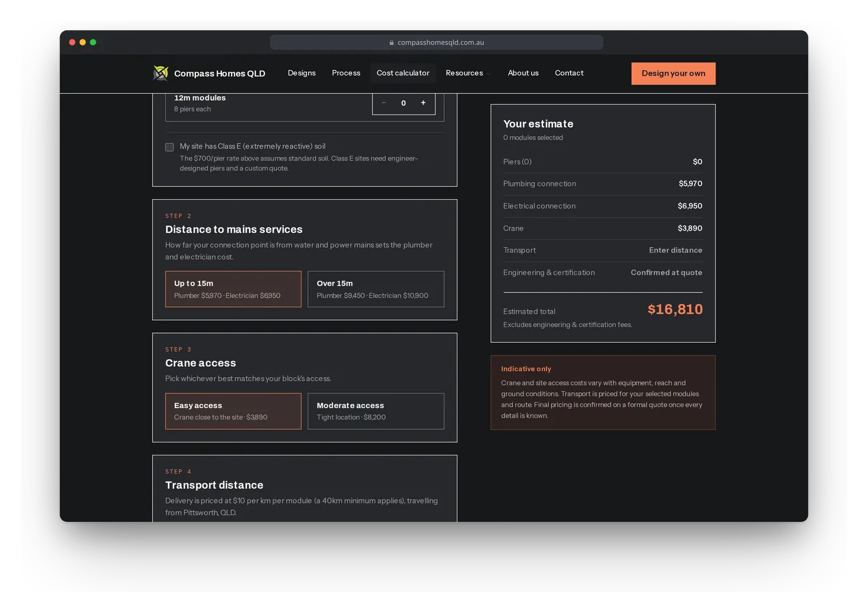Click the Electrical connection $6,950 amount
Screen dimensions: 868x613
tap(690, 206)
